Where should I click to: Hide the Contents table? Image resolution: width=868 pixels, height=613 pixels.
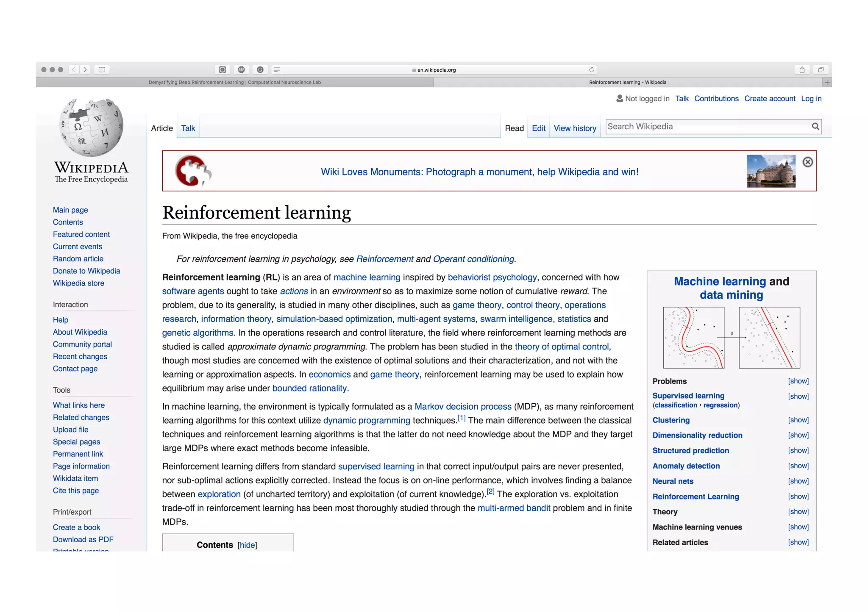[x=247, y=545]
